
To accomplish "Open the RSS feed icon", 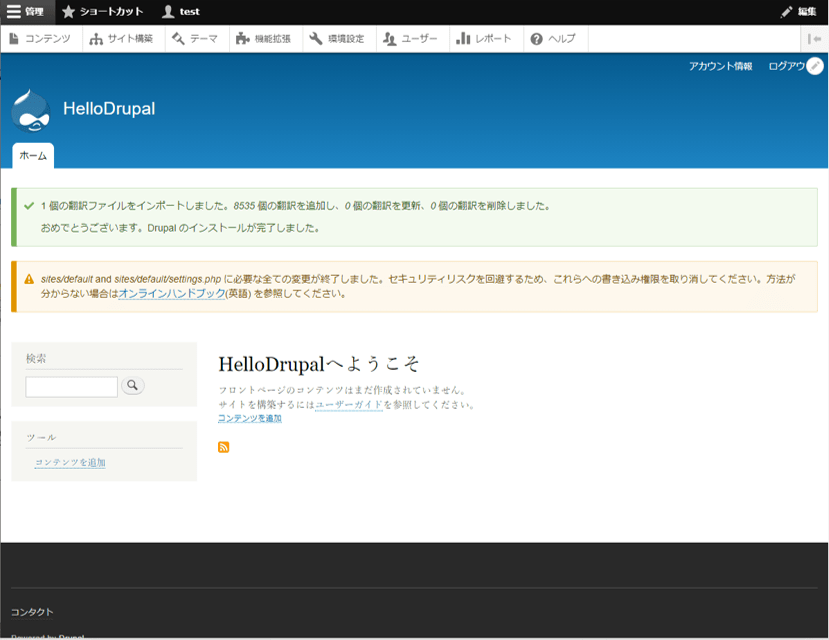I will tap(224, 447).
